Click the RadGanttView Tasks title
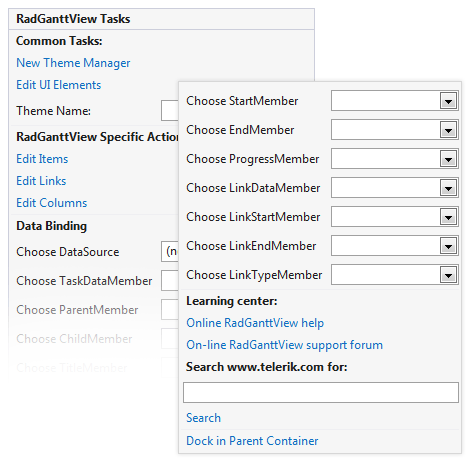This screenshot has height=463, width=470. click(x=73, y=19)
